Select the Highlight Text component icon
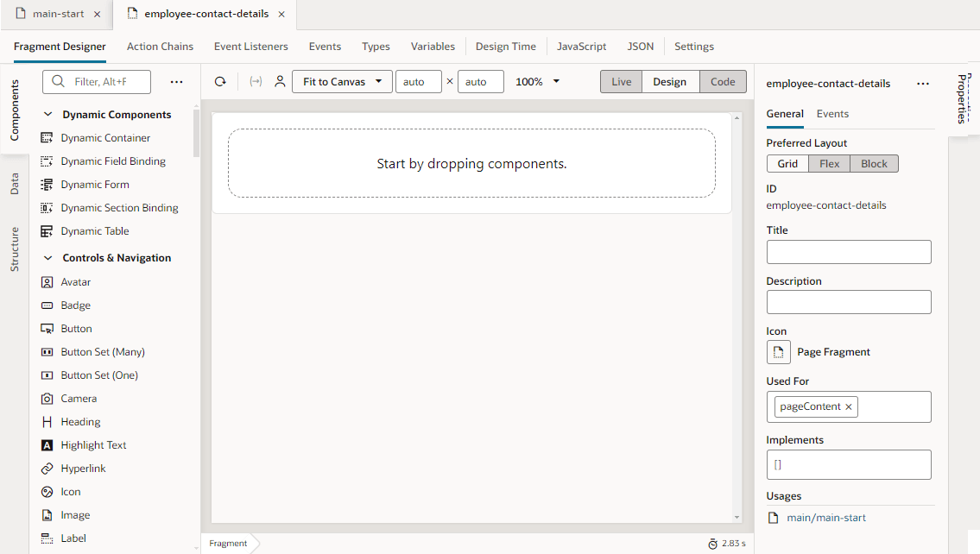Image resolution: width=980 pixels, height=554 pixels. click(47, 445)
